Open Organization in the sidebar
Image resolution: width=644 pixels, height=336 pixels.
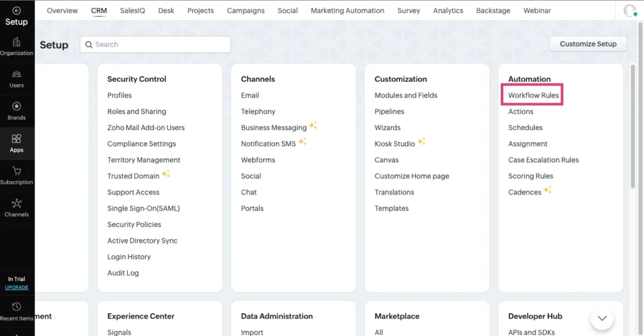click(x=16, y=47)
